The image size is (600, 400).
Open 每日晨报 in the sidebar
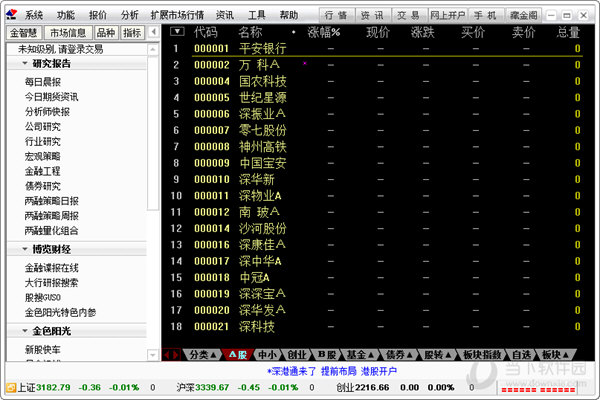click(43, 82)
